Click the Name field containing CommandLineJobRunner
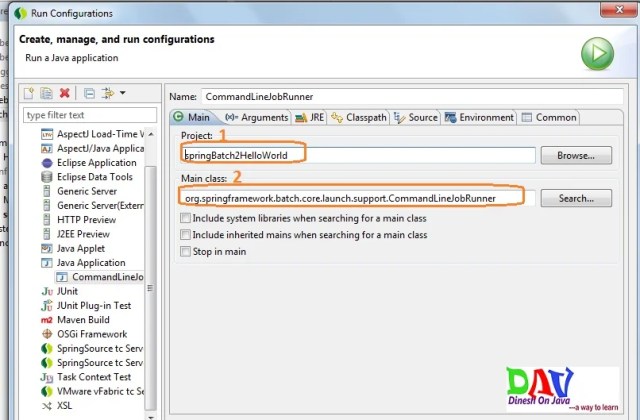Viewport: 640px width, 420px height. pyautogui.click(x=412, y=97)
